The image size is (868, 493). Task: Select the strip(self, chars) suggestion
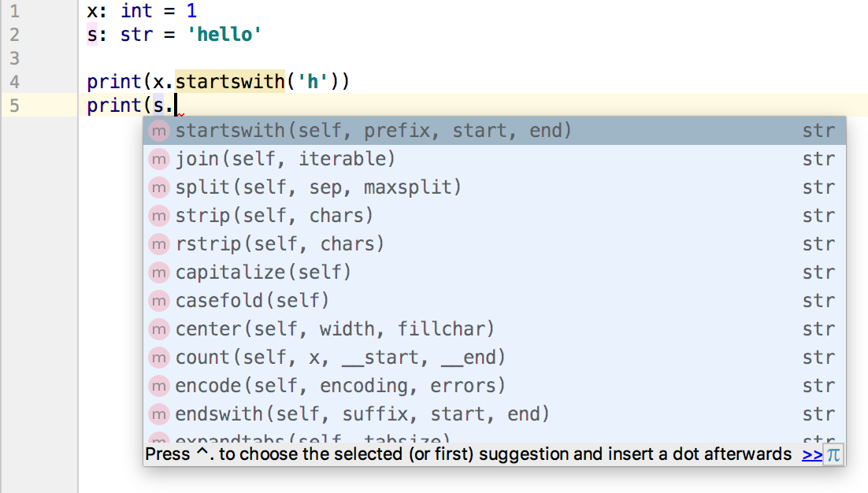pos(274,216)
